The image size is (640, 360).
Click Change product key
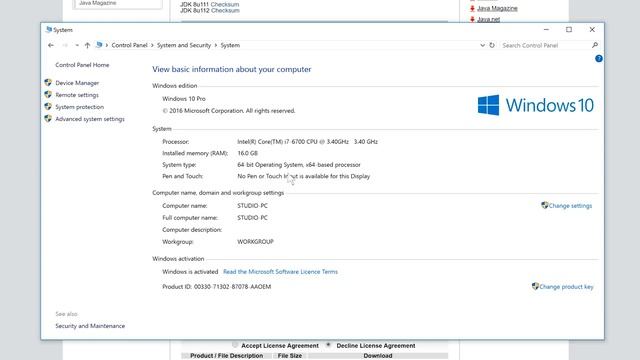click(x=566, y=287)
